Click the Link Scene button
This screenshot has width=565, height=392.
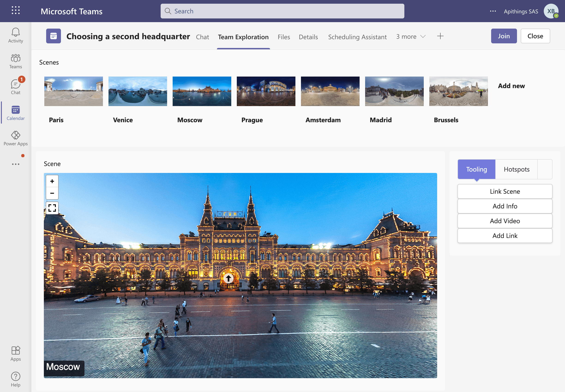click(505, 191)
